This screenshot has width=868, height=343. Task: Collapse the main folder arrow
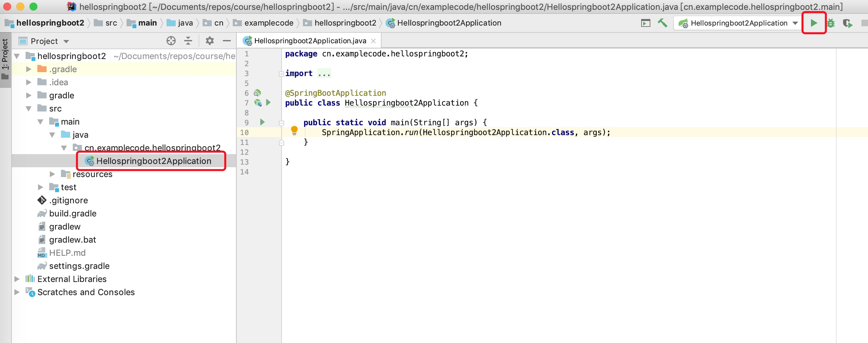[41, 122]
